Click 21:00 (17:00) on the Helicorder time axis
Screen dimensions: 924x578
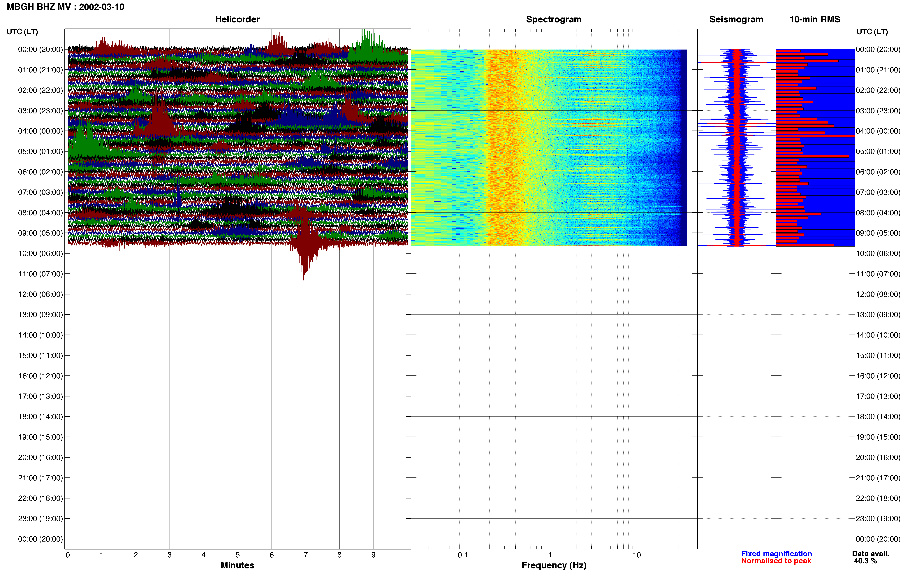pyautogui.click(x=41, y=478)
